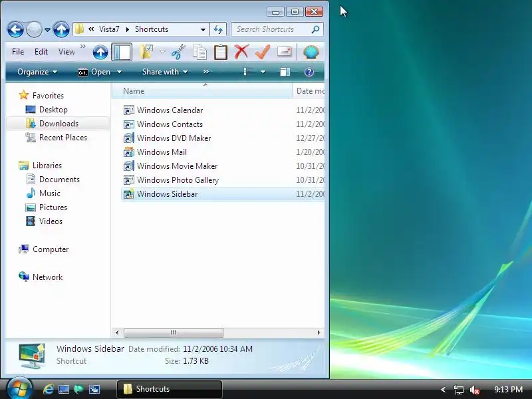
Task: Open the Edit menu
Action: pos(41,52)
